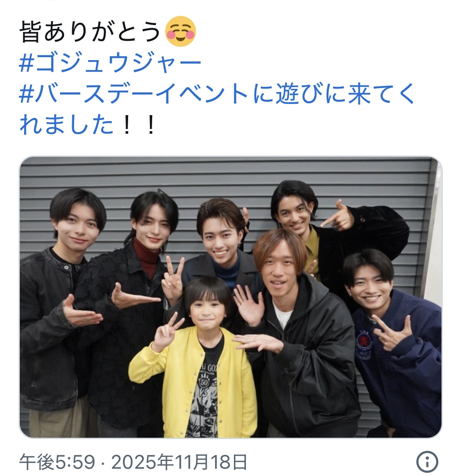Open the info icon beside the date
Image resolution: width=460 pixels, height=476 pixels.
[426, 462]
